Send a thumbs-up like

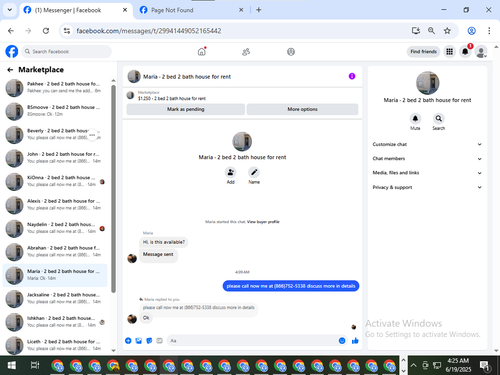point(355,340)
